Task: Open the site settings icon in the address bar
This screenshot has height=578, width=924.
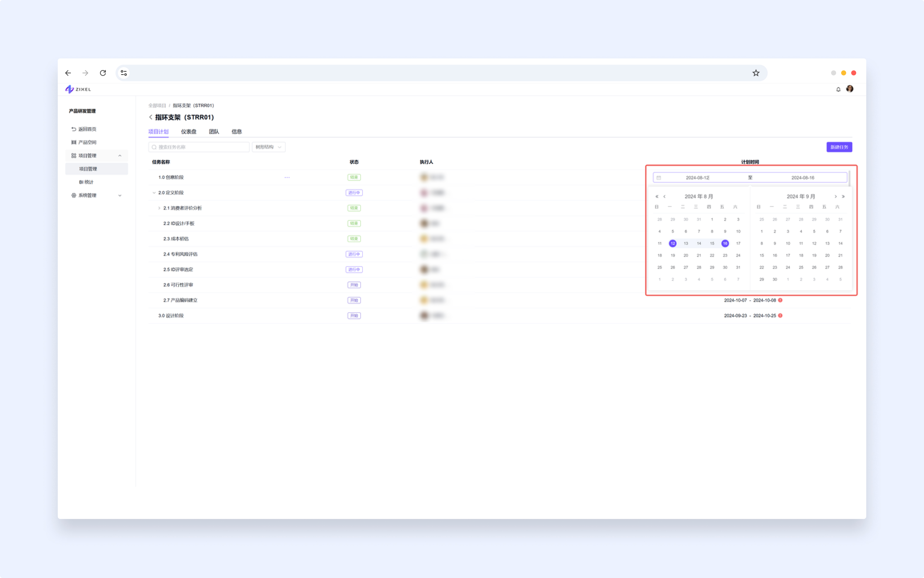Action: tap(124, 73)
